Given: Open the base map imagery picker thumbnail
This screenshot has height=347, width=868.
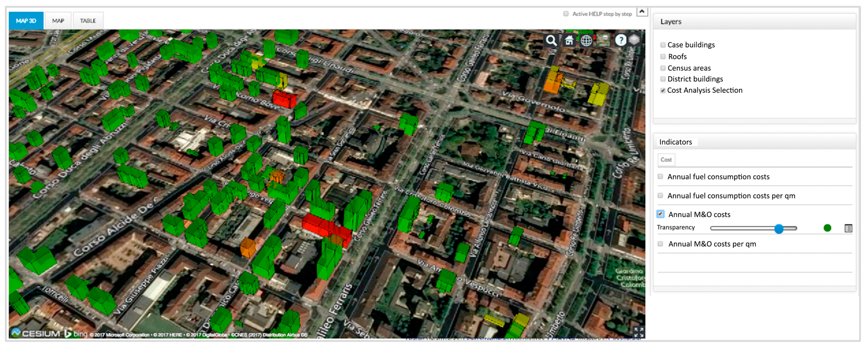Looking at the screenshot, I should [603, 40].
